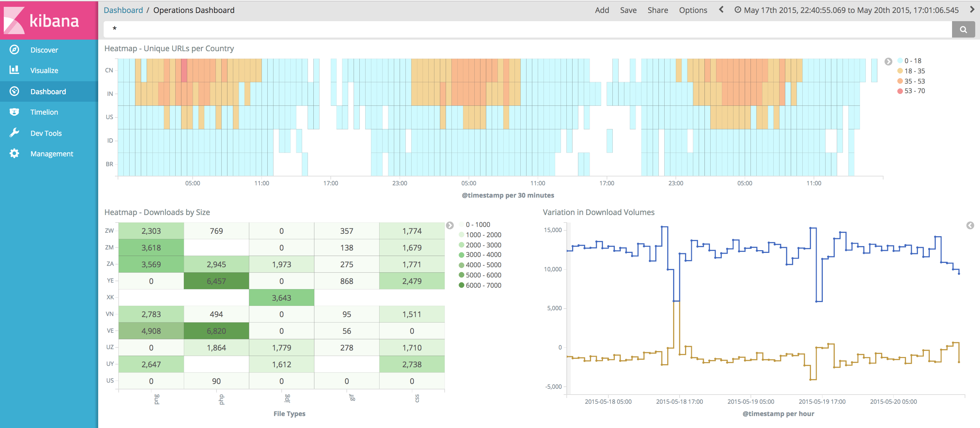Click the 3,618 cell in ZM row

point(151,247)
